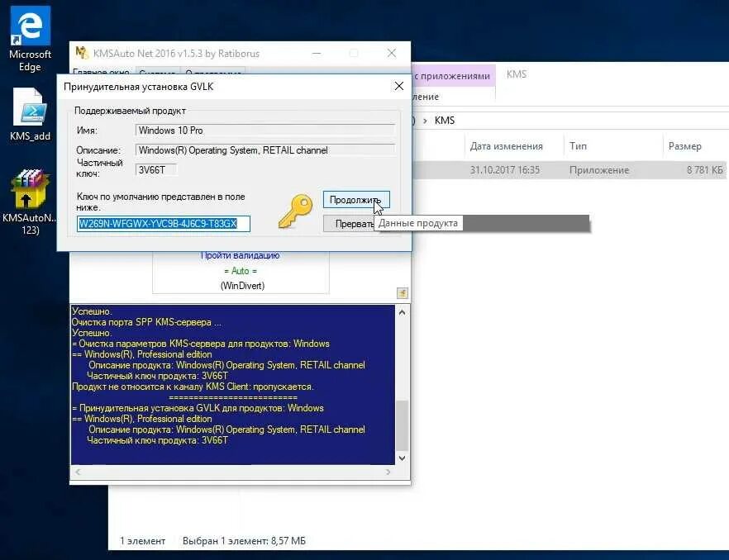729x560 pixels.
Task: Click Пройти валидацию link in KMSAuto
Action: [241, 255]
